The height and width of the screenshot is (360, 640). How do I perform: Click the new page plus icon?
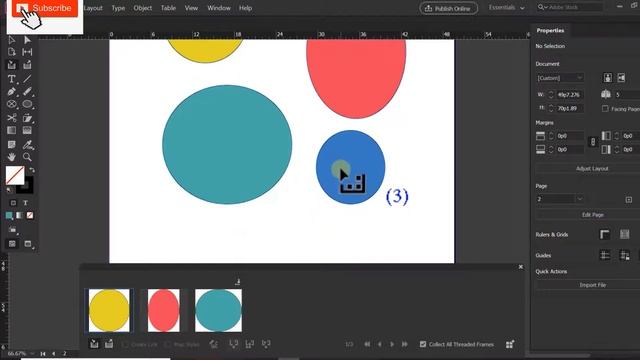coord(629,200)
